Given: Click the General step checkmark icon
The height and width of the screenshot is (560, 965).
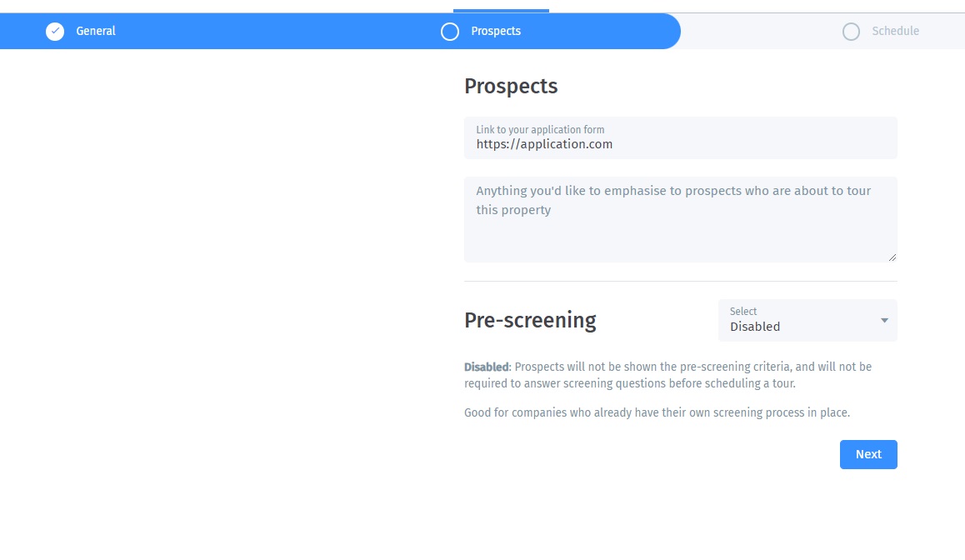Looking at the screenshot, I should pyautogui.click(x=55, y=32).
